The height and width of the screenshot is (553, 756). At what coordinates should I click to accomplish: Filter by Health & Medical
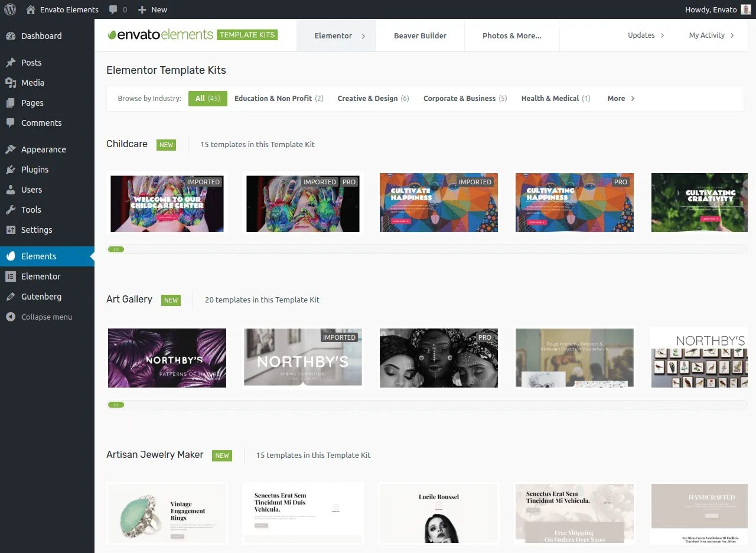click(556, 99)
